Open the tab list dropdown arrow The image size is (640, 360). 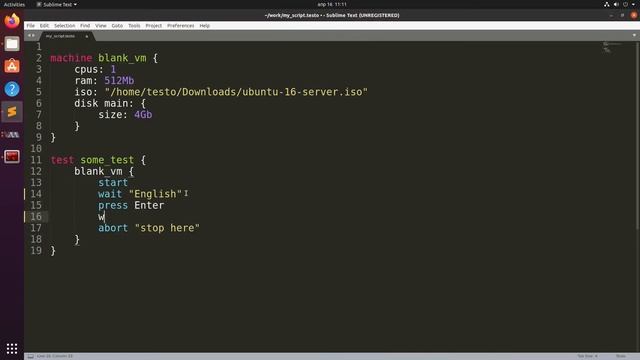pos(634,35)
